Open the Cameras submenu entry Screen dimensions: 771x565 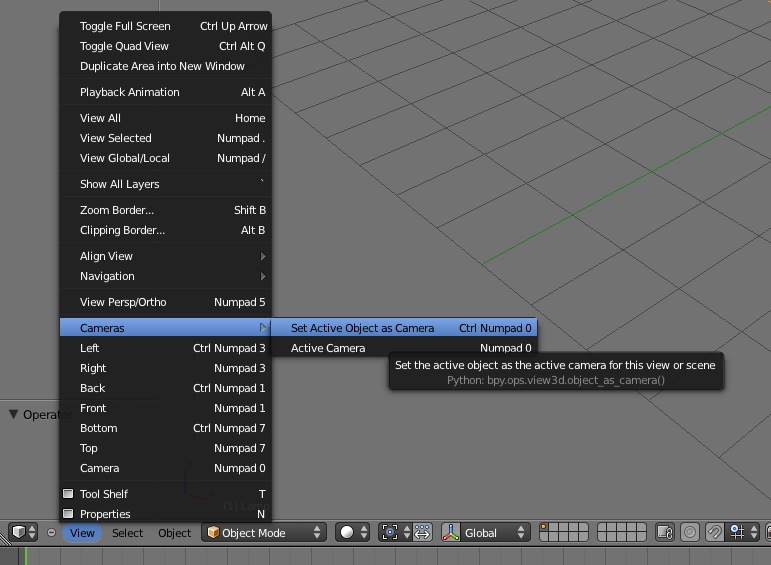[166, 328]
